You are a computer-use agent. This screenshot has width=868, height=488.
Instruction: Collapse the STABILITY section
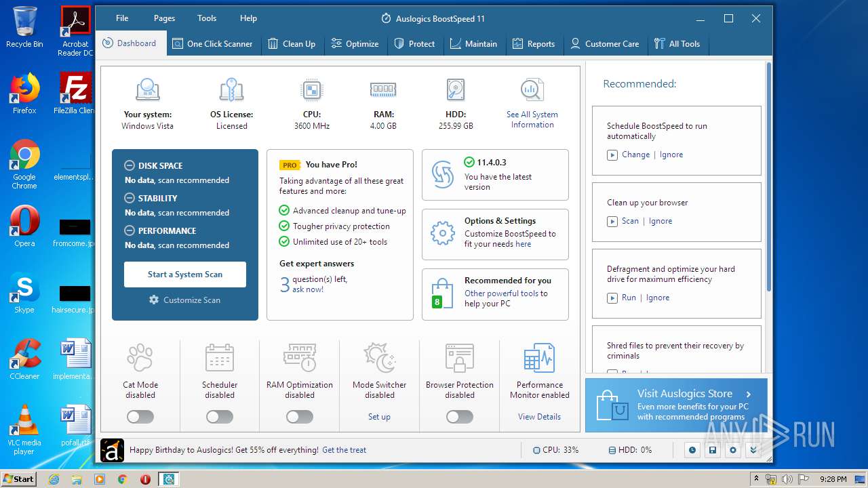[130, 198]
